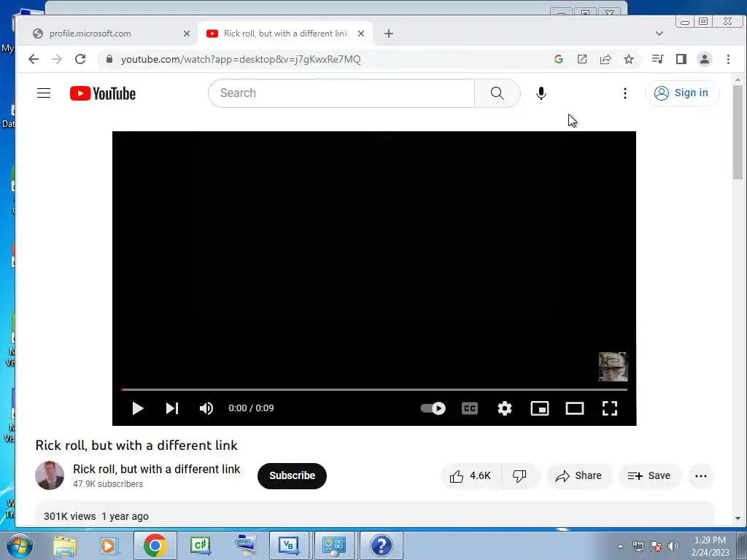Image resolution: width=747 pixels, height=560 pixels.
Task: View site information lock icon
Action: coord(109,59)
